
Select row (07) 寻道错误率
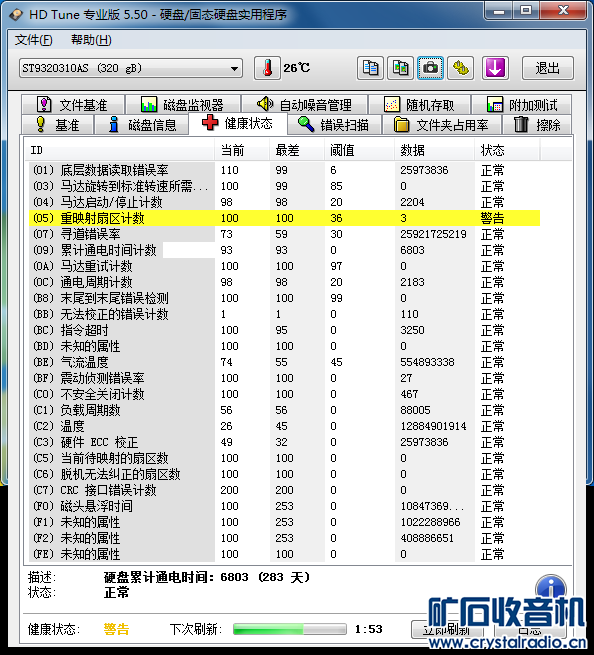(284, 234)
